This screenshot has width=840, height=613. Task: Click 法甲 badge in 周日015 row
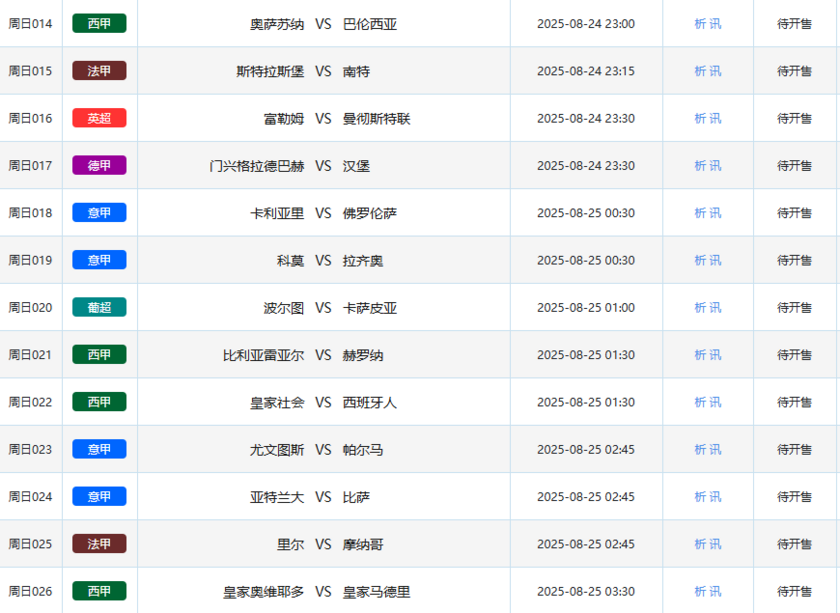pos(99,71)
